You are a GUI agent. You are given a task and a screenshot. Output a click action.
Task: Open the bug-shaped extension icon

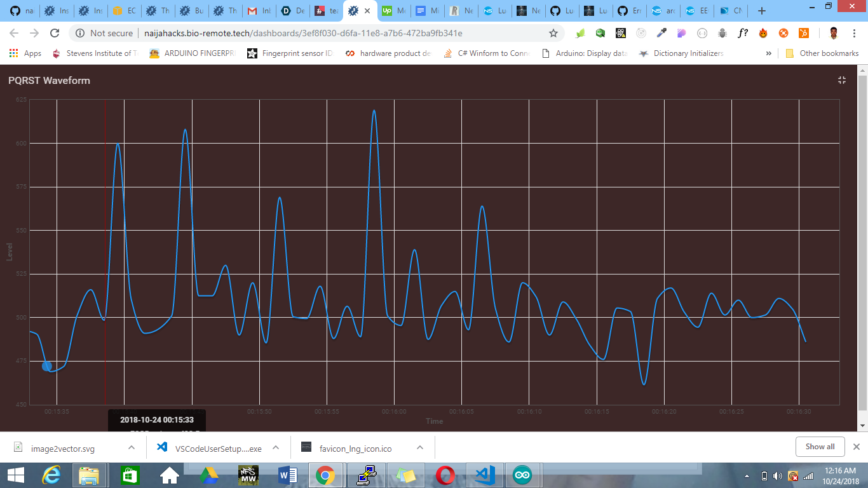pos(722,33)
